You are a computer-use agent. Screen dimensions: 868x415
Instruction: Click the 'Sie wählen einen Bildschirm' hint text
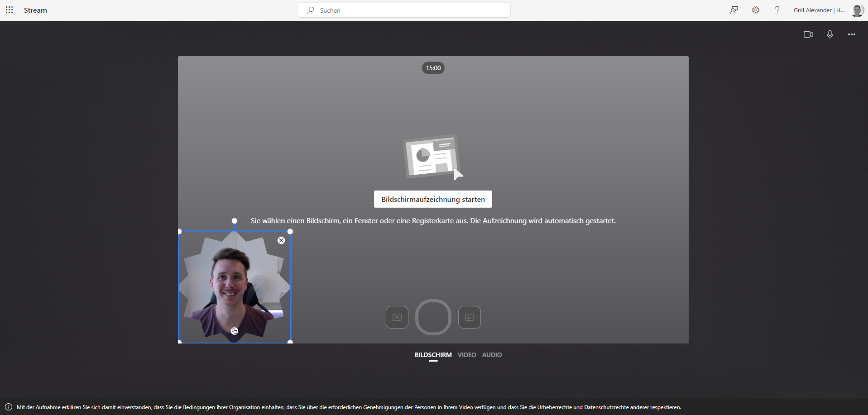point(433,221)
